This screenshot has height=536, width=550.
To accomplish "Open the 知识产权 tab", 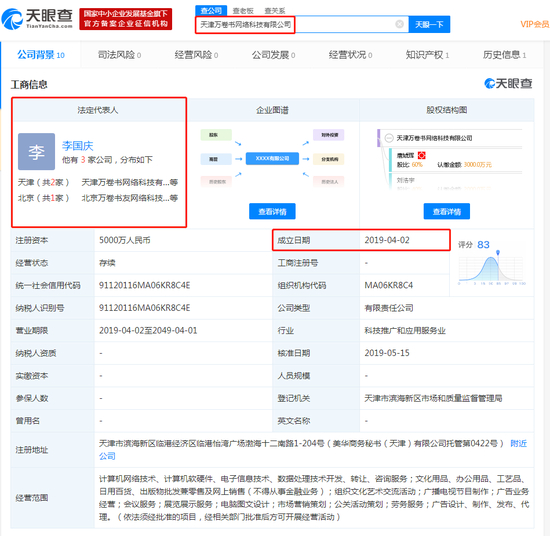I will [x=427, y=55].
